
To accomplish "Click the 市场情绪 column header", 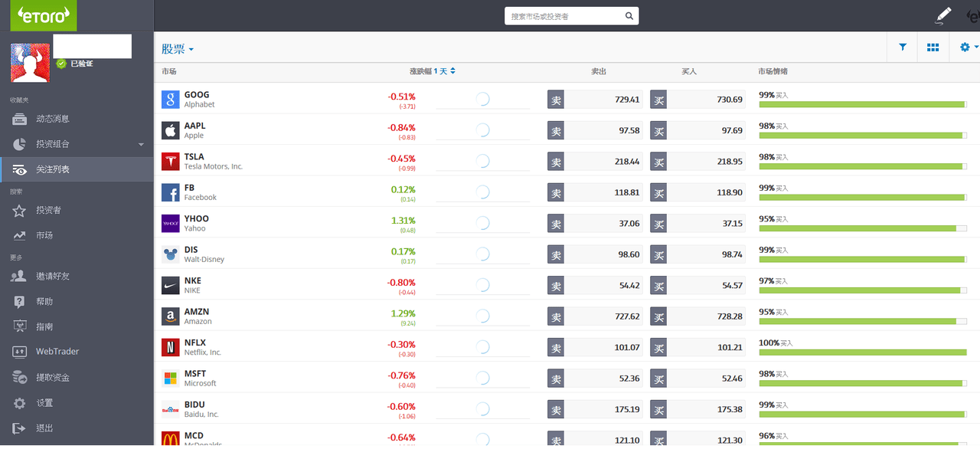I will [x=773, y=71].
